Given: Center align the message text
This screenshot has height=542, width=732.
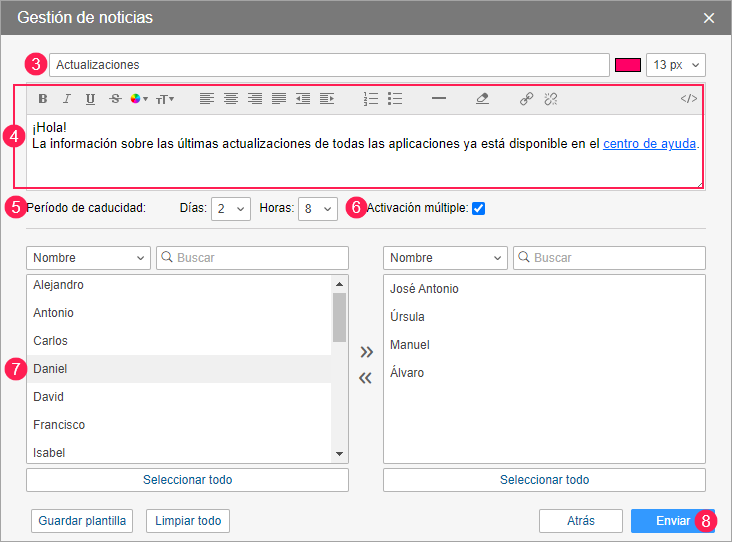Looking at the screenshot, I should [x=231, y=99].
